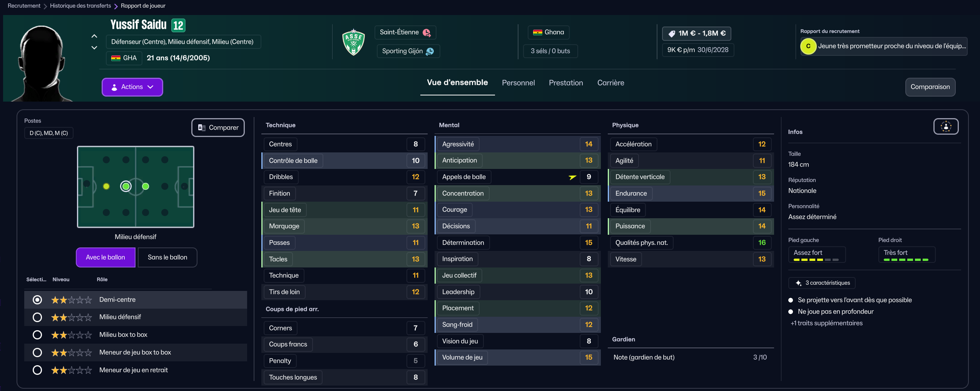Open the Actions dropdown menu
Screen dimensions: 980x391
click(132, 87)
